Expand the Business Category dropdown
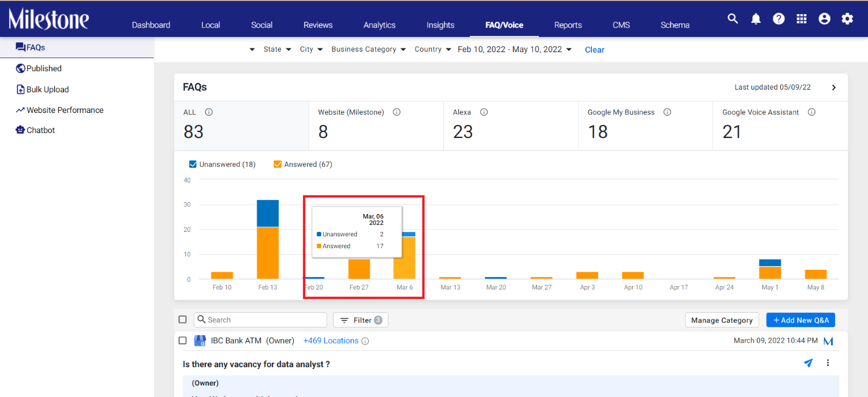The image size is (868, 397). coord(368,49)
